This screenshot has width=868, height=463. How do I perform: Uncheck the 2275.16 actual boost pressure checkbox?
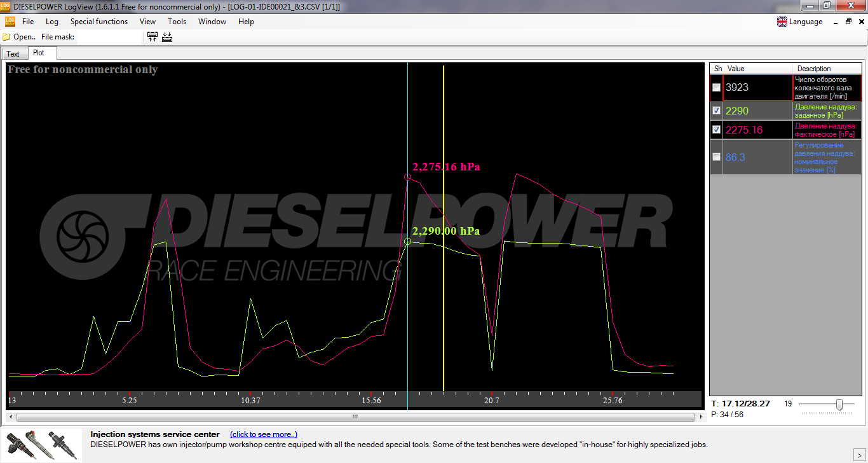pyautogui.click(x=717, y=130)
